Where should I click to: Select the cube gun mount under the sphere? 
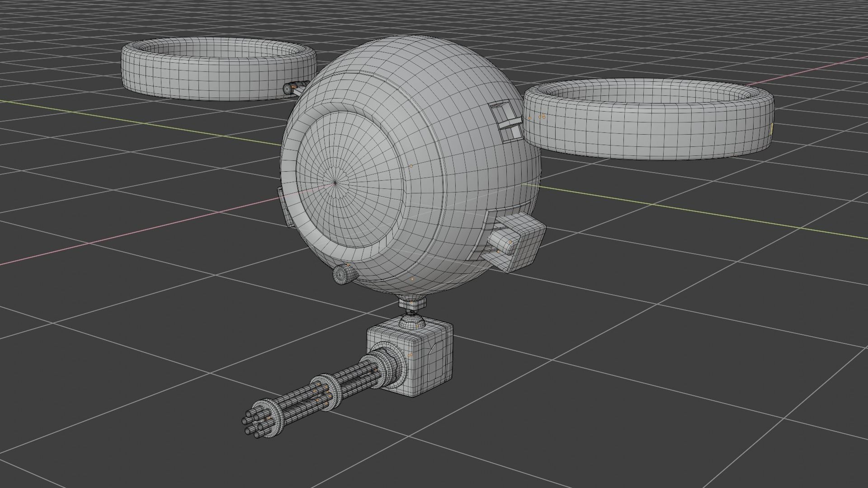pos(410,357)
